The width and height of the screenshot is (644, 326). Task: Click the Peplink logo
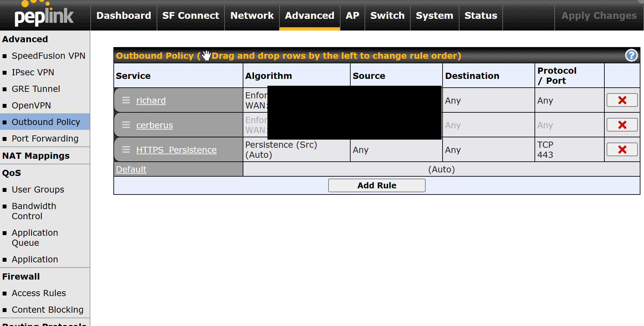coord(44,15)
